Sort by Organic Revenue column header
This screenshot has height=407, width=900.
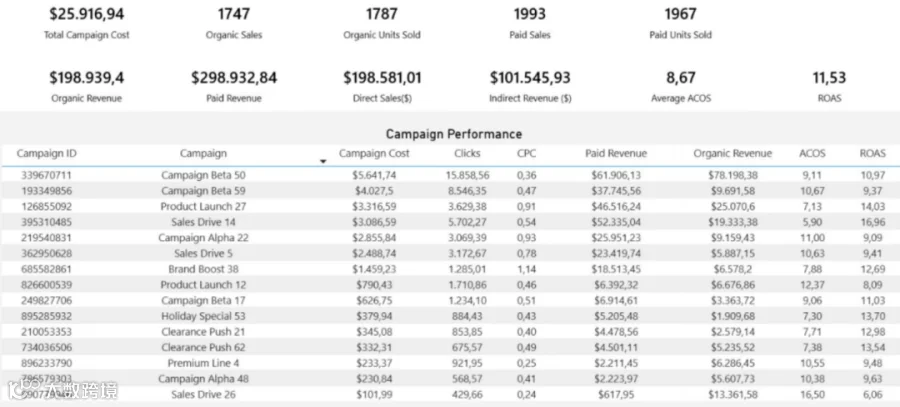point(732,153)
